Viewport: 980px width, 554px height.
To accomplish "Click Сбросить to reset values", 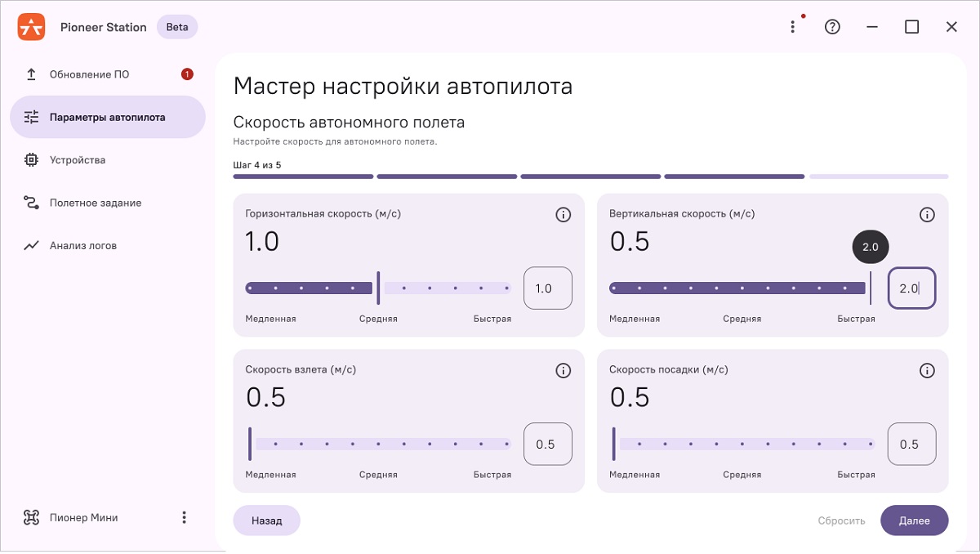I will [841, 520].
